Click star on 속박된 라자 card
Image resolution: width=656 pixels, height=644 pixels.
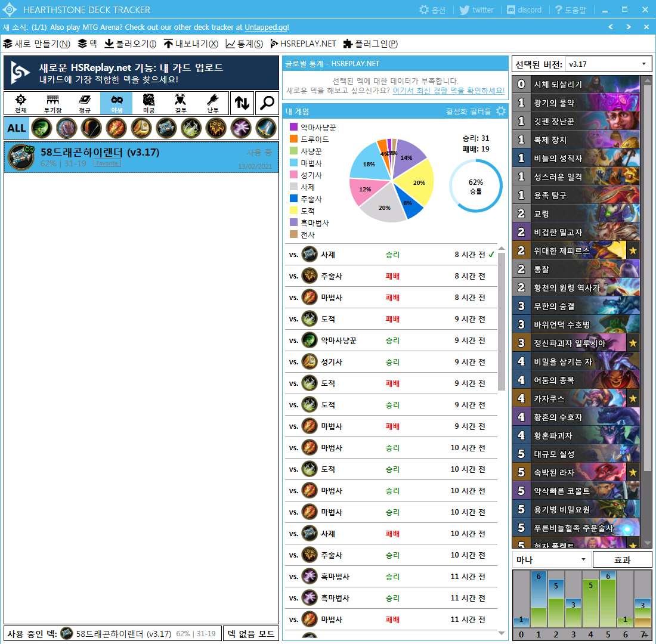pyautogui.click(x=633, y=472)
